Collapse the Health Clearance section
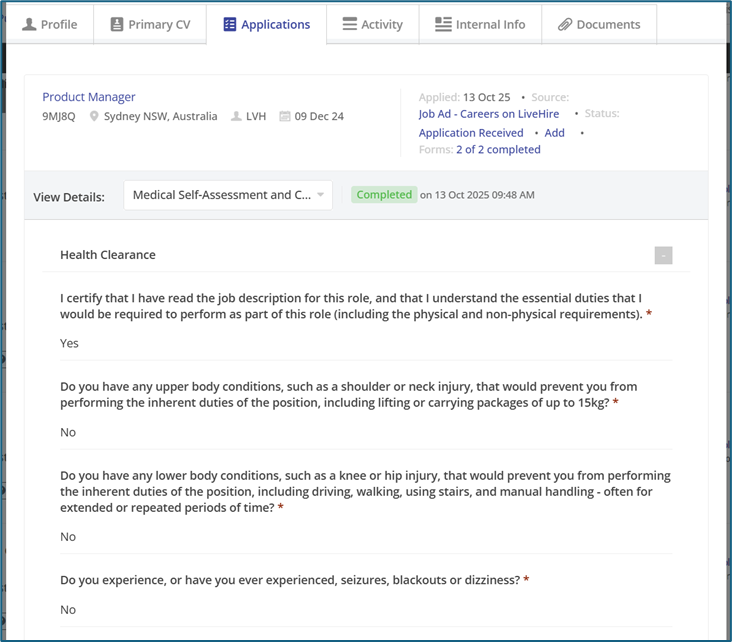 click(x=664, y=255)
